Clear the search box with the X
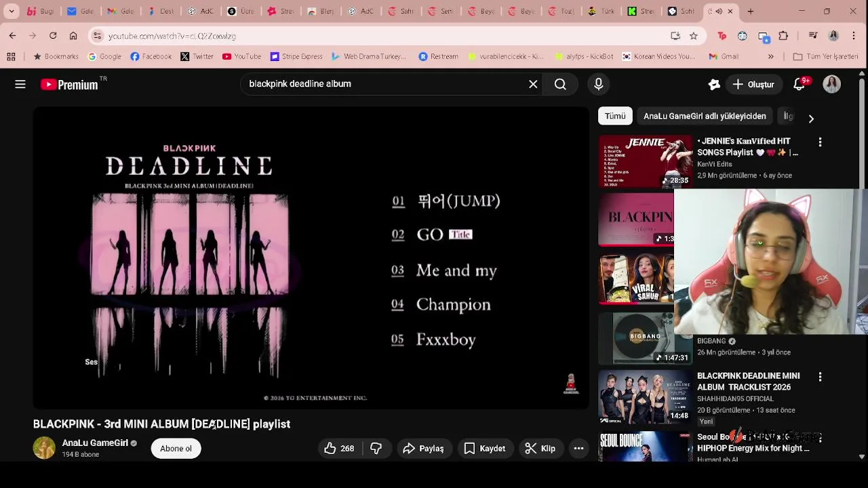Viewport: 868px width, 488px height. (533, 84)
